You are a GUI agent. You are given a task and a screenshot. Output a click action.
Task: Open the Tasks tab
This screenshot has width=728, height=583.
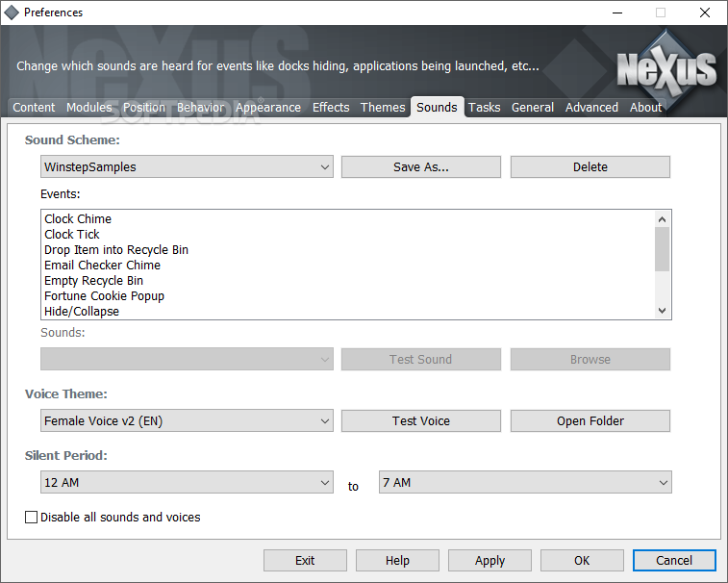point(485,108)
